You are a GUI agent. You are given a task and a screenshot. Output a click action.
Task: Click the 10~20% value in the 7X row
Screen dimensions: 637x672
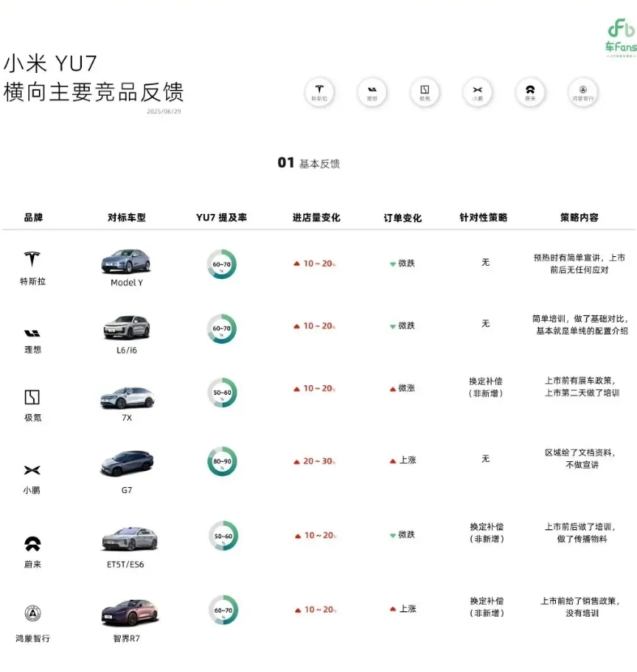click(x=319, y=388)
